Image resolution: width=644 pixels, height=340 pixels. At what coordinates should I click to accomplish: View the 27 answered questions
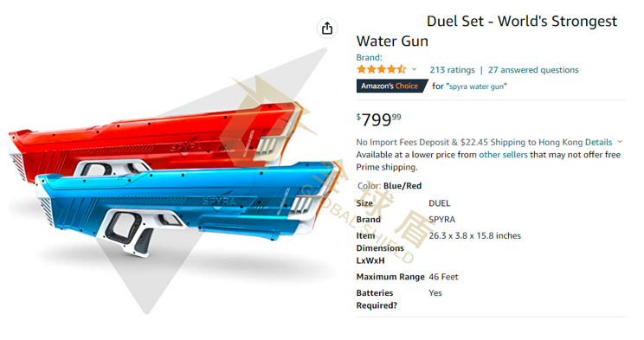533,70
